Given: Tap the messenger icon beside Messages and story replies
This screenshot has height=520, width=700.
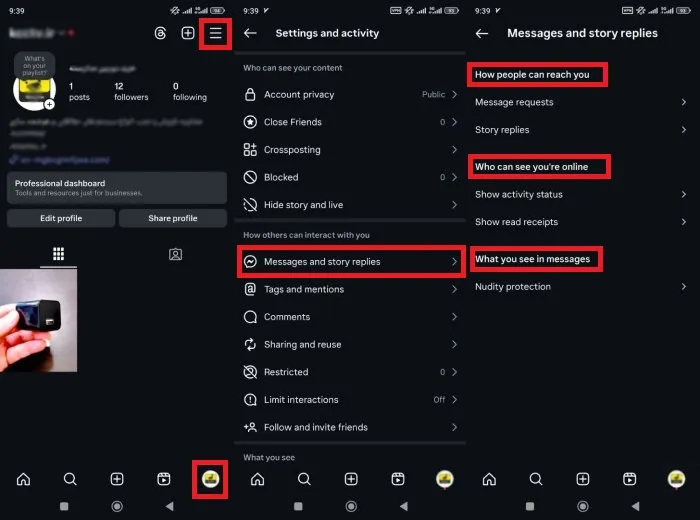Looking at the screenshot, I should (x=250, y=262).
